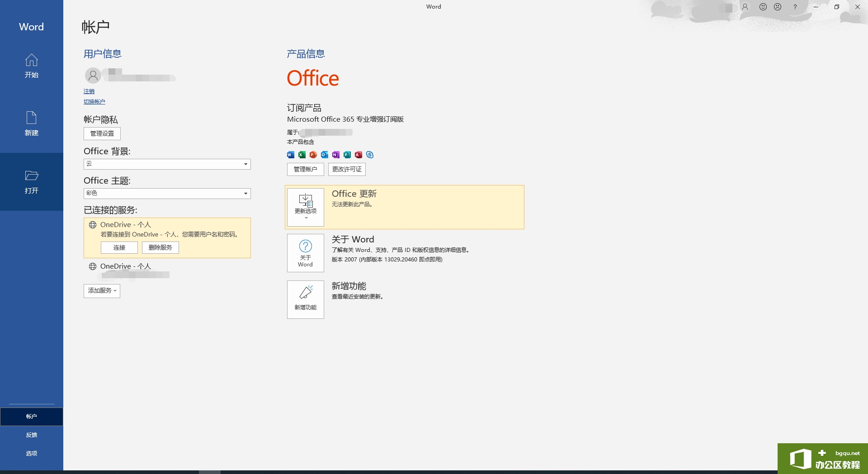Image resolution: width=868 pixels, height=474 pixels.
Task: Open Help with the question mark icon
Action: 795,7
